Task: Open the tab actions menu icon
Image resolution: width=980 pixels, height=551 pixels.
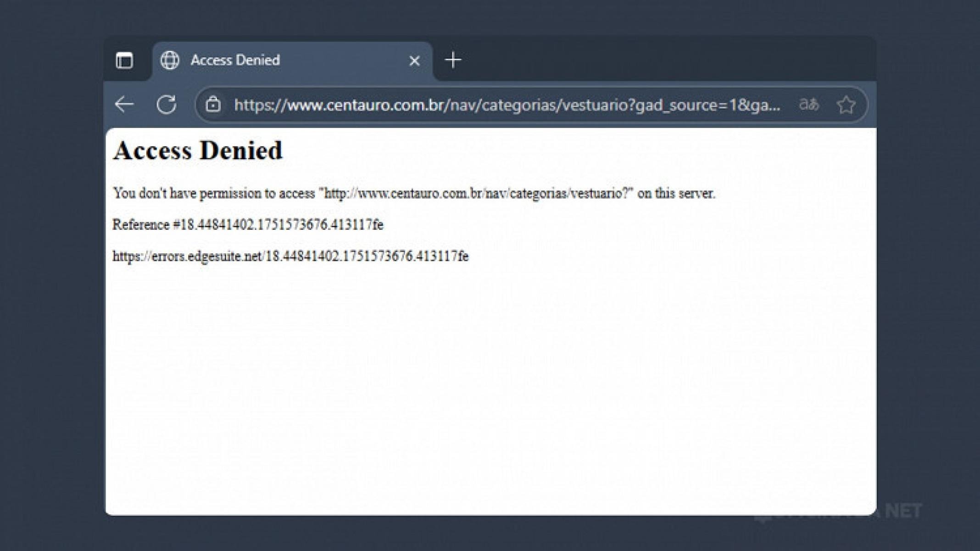Action: coord(124,60)
